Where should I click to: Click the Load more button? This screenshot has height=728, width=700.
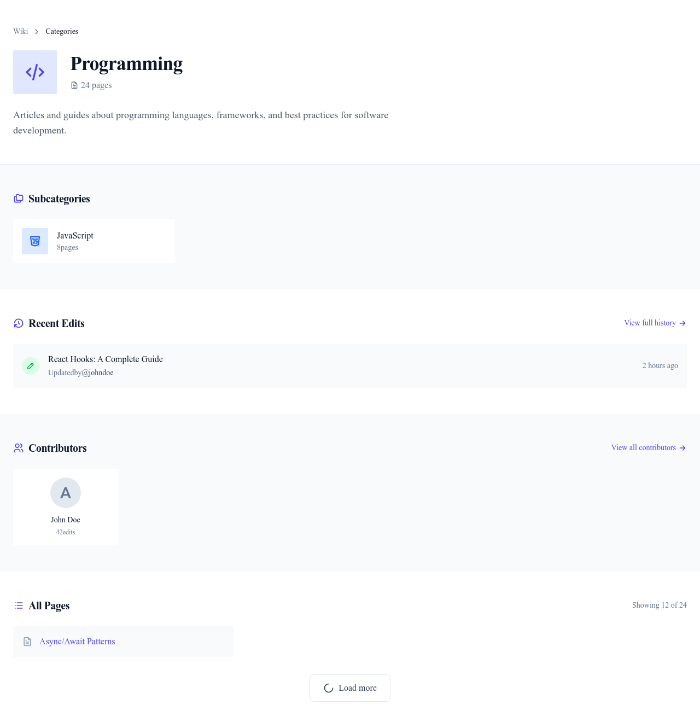pos(350,688)
